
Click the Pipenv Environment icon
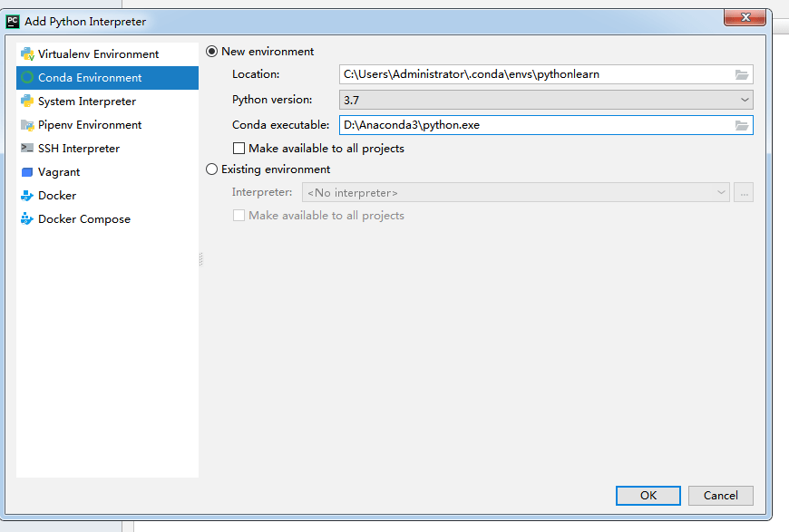pyautogui.click(x=27, y=125)
